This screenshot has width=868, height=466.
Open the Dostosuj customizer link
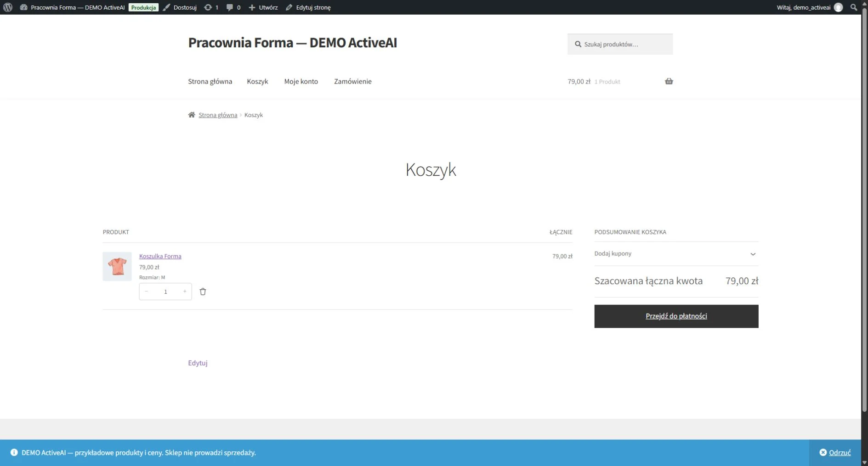point(180,7)
